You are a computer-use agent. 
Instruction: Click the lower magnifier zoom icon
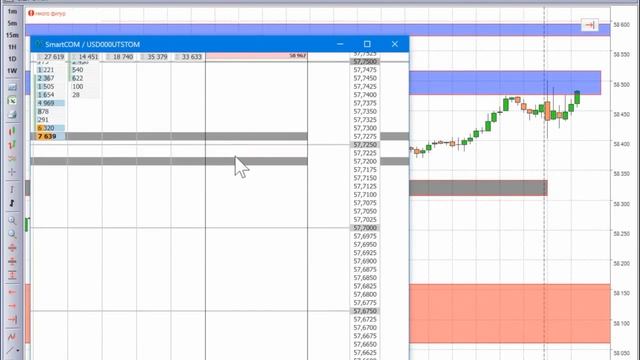[x=12, y=234]
